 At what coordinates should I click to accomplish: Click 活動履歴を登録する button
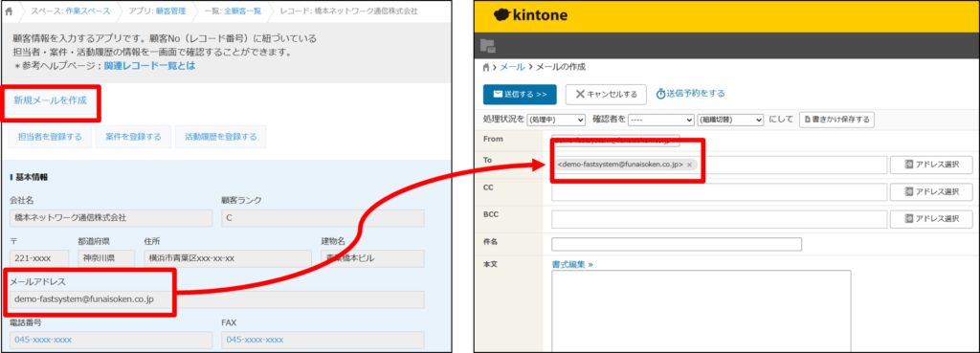click(x=221, y=137)
